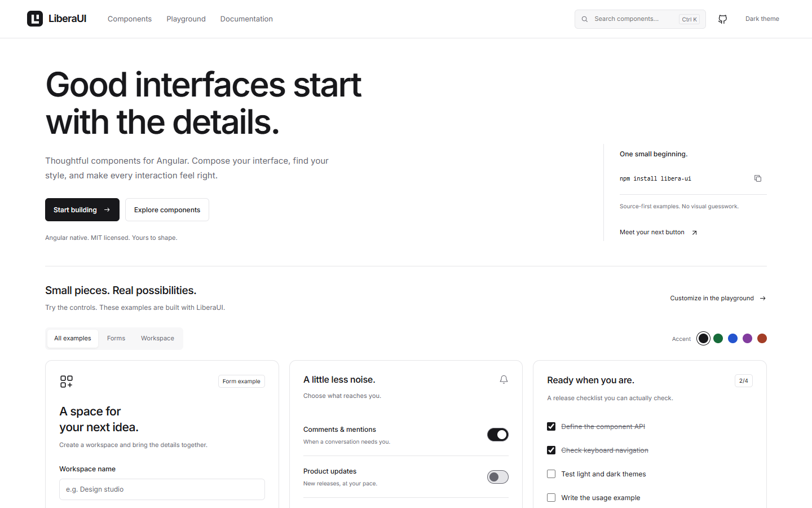Select the green accent color
812x508 pixels.
pyautogui.click(x=718, y=339)
